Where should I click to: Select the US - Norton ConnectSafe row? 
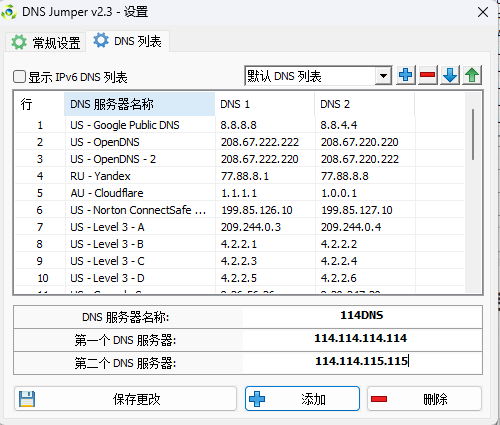point(239,210)
